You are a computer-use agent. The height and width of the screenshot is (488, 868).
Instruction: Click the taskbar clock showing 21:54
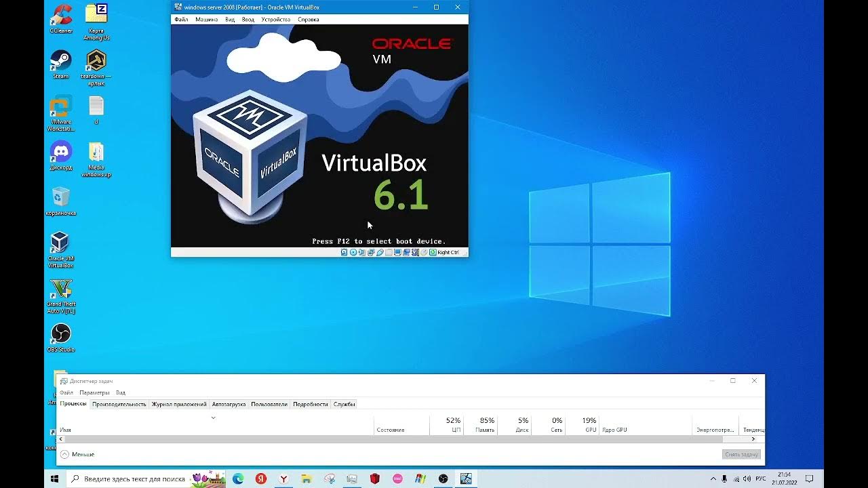785,479
